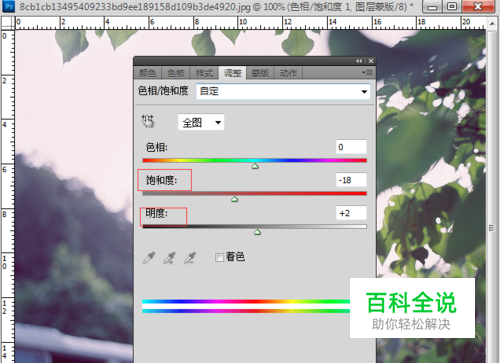Pick the add-to-sample eyedropper
The height and width of the screenshot is (363, 500).
(169, 258)
